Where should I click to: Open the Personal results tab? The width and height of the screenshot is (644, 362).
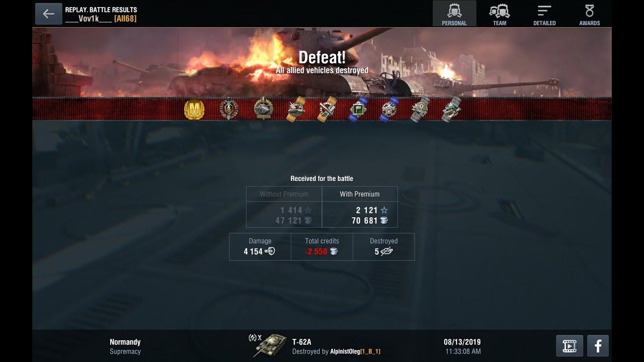454,14
